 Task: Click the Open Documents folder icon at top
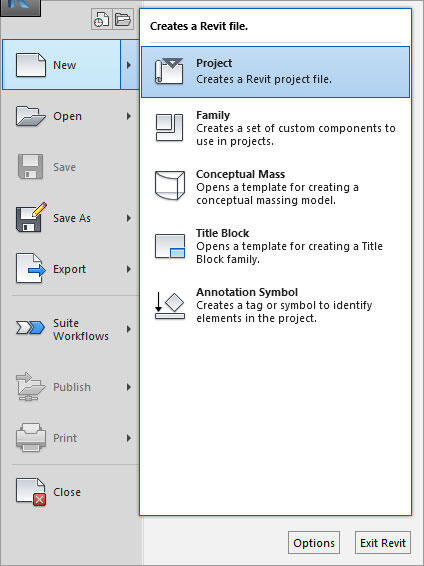click(x=123, y=19)
